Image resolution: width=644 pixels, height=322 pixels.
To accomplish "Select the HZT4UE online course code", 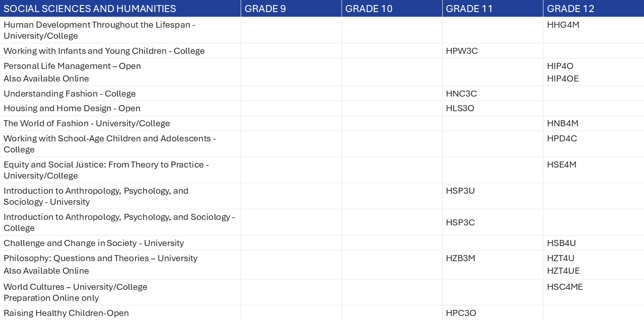I will pyautogui.click(x=563, y=271).
